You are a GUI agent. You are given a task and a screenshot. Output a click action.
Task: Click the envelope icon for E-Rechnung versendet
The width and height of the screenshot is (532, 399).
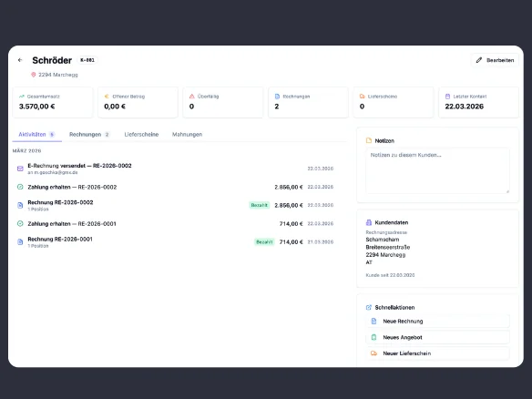coord(20,169)
